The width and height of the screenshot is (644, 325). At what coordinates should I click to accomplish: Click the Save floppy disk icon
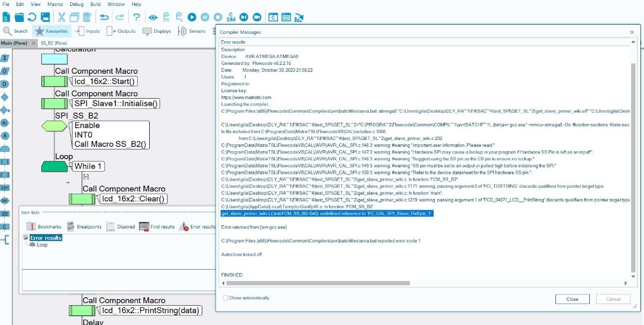[45, 17]
